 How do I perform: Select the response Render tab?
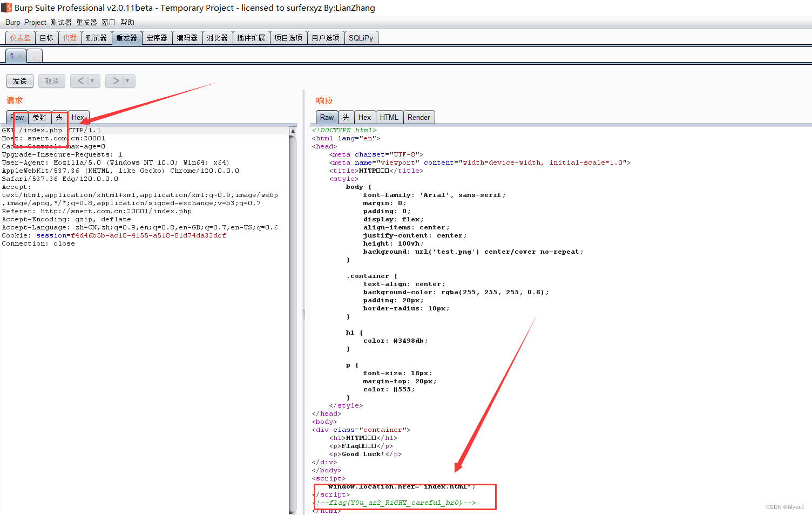[x=419, y=117]
